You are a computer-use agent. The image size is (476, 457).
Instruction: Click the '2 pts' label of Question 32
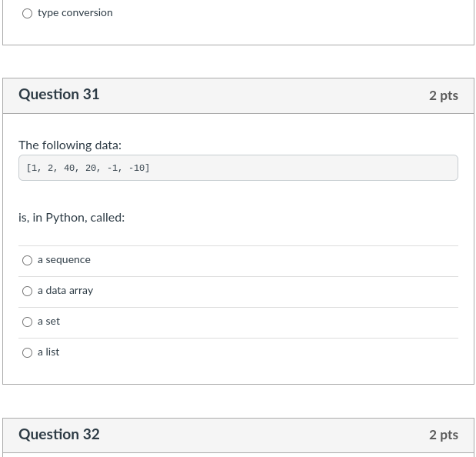click(x=444, y=435)
